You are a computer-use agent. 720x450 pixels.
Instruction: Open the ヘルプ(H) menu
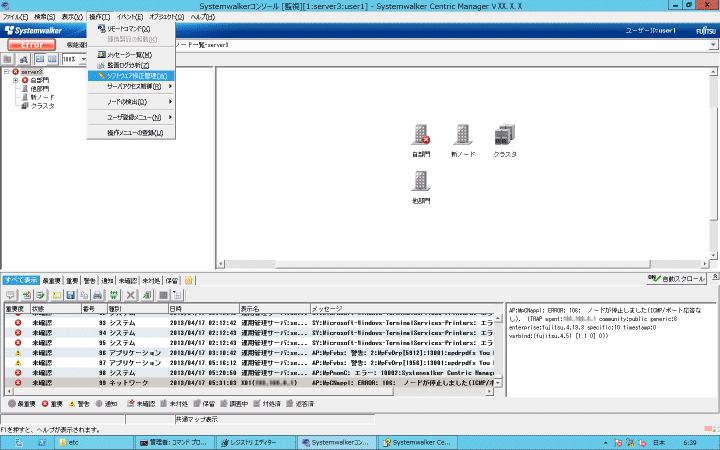202,17
